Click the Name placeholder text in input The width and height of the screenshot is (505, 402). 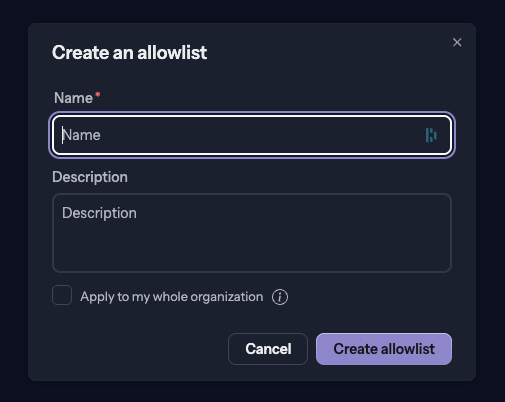click(81, 135)
